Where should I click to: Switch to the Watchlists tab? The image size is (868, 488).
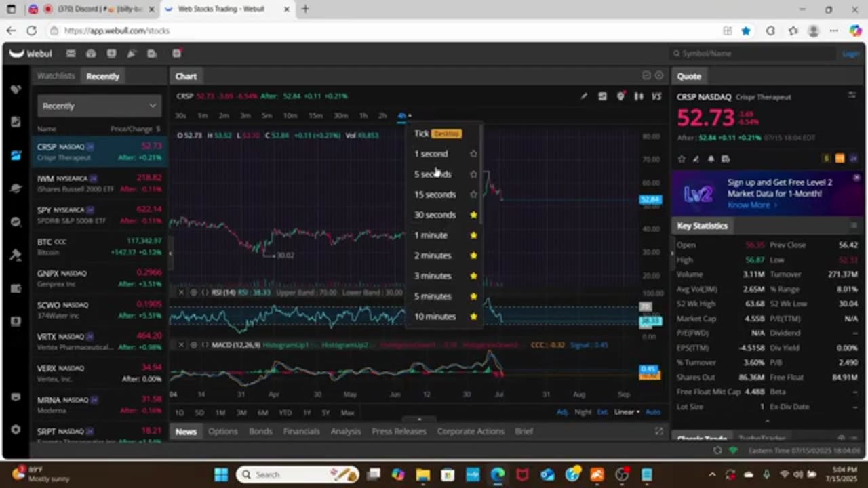tap(56, 76)
